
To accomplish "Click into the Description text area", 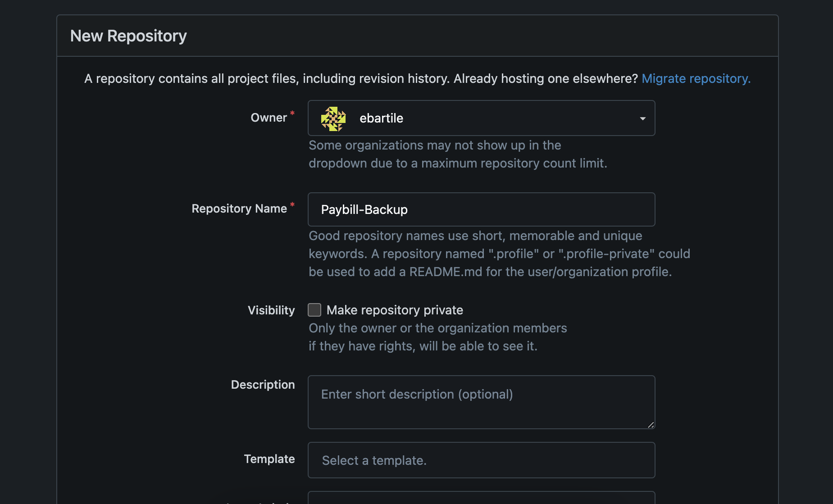I will click(x=481, y=402).
